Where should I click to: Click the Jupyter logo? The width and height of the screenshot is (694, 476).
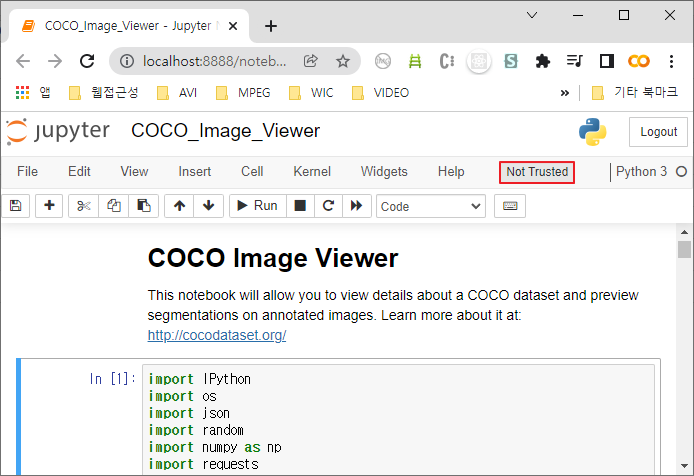[x=58, y=132]
